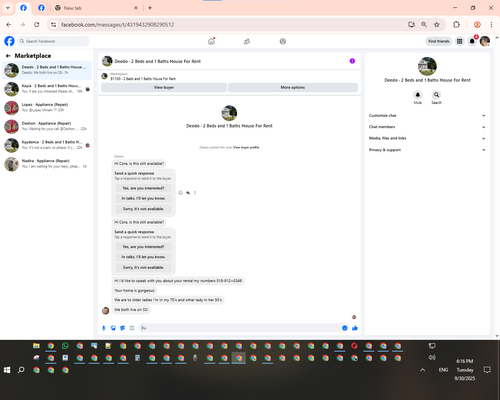Go back from Marketplace with arrow
Image resolution: width=500 pixels, height=400 pixels.
8,56
